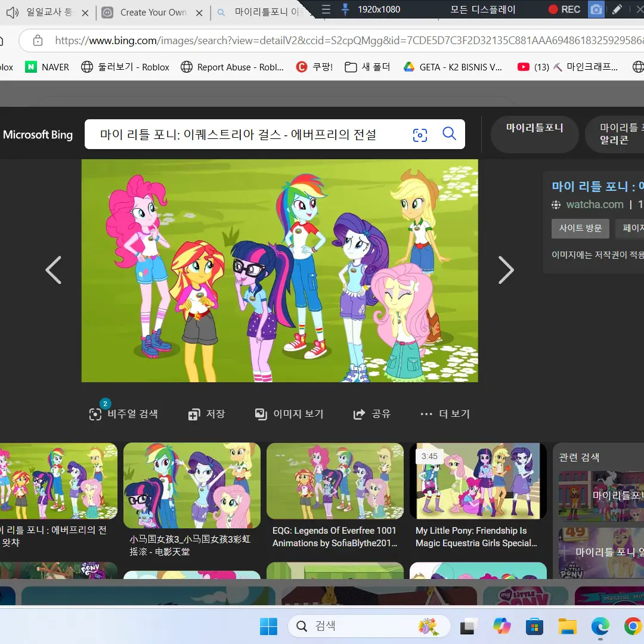Switch to the 마이리틀포니 search tab

[x=263, y=13]
